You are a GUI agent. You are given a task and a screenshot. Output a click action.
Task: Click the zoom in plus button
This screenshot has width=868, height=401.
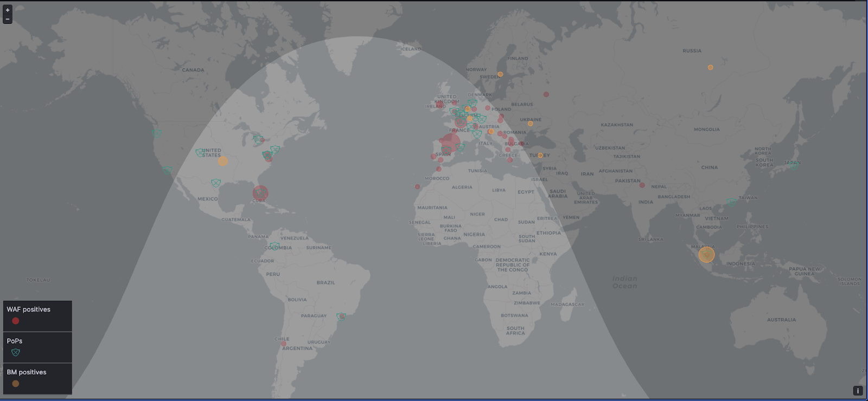[8, 10]
